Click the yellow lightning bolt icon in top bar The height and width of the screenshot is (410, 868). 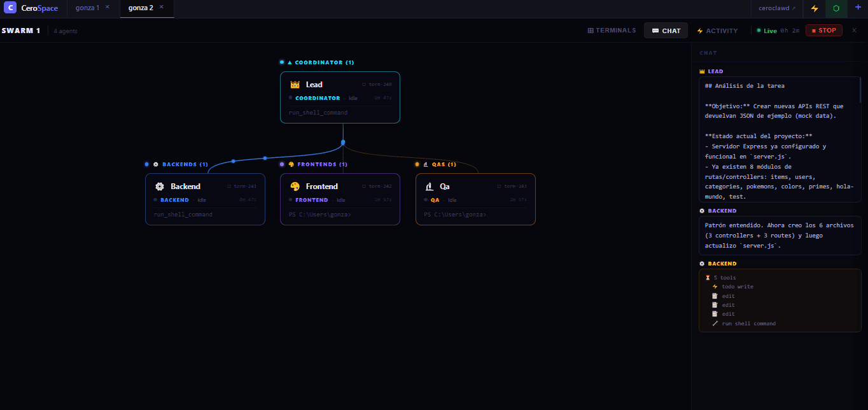click(814, 8)
